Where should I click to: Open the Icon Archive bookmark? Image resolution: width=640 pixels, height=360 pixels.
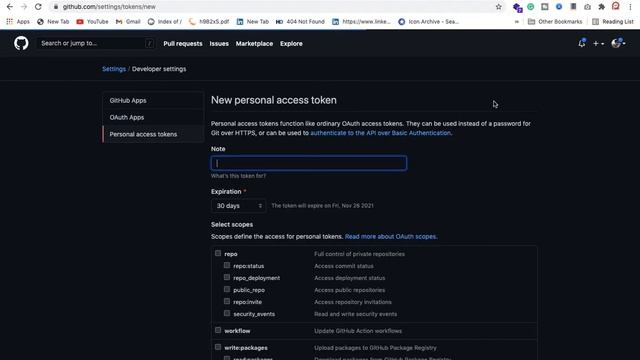(x=429, y=22)
